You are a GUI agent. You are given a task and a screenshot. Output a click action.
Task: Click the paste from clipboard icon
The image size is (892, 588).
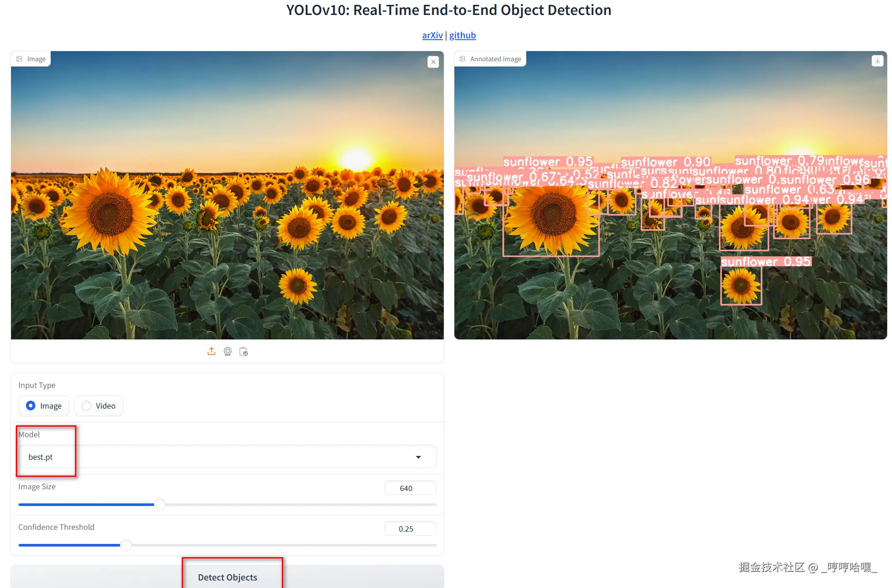244,351
